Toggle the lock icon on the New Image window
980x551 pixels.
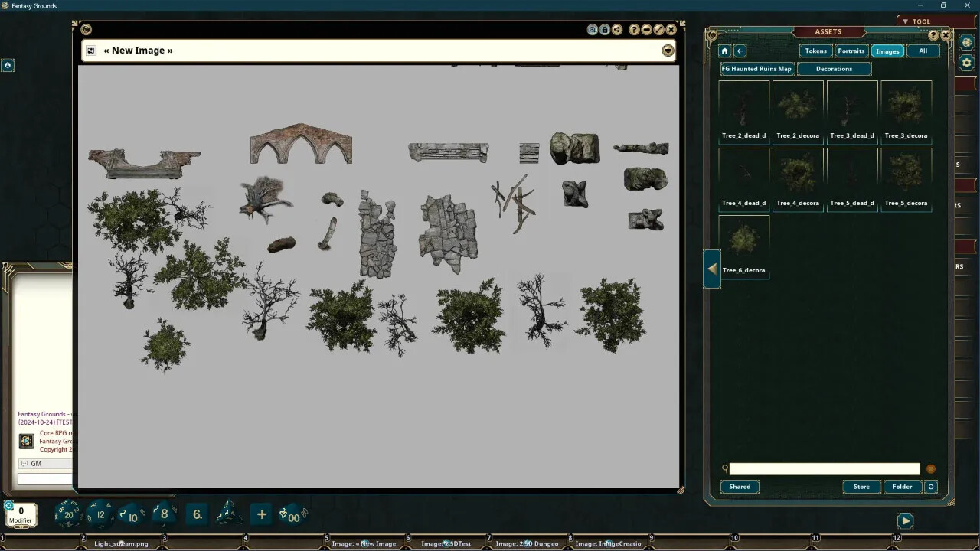pos(605,29)
